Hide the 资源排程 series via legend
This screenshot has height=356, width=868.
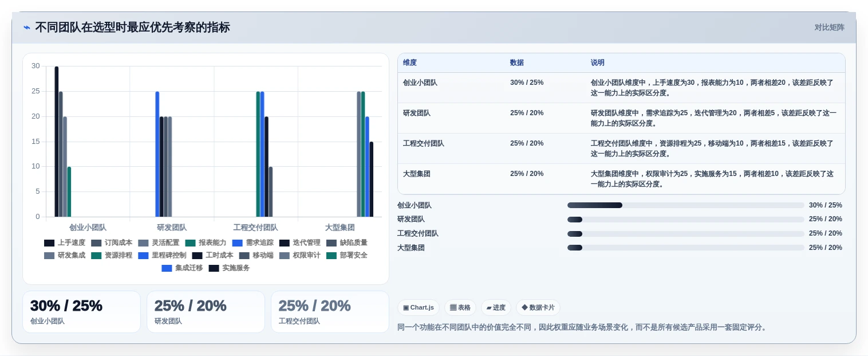(112, 255)
